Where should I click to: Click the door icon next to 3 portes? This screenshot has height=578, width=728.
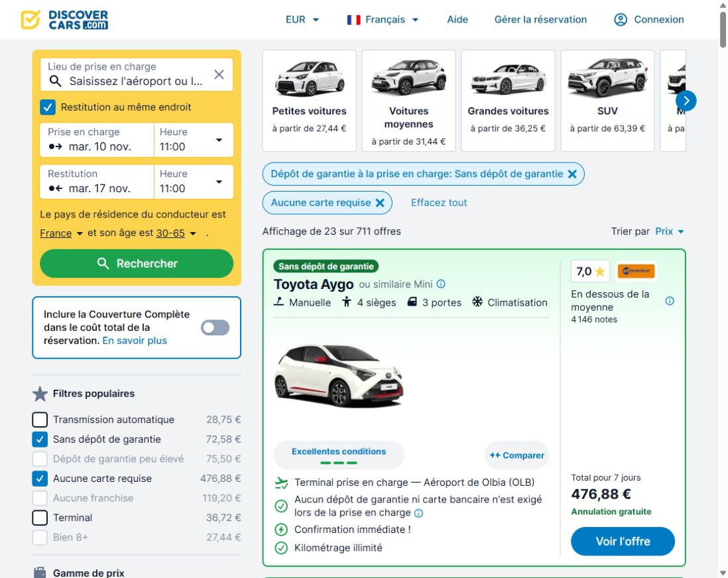[412, 302]
